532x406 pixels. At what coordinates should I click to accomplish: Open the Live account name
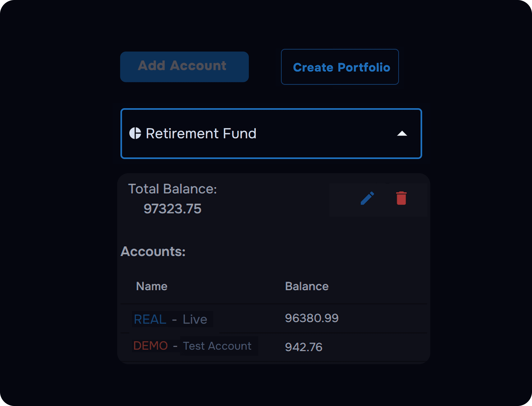coord(195,319)
